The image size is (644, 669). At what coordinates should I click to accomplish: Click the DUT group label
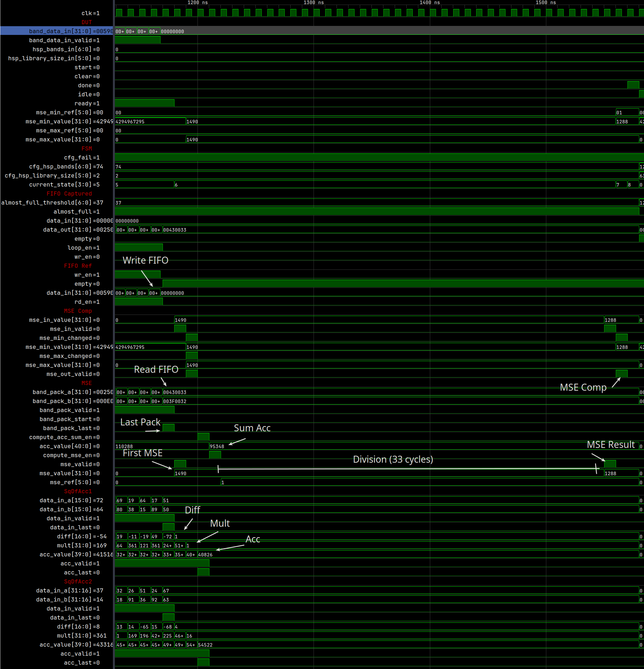[87, 22]
